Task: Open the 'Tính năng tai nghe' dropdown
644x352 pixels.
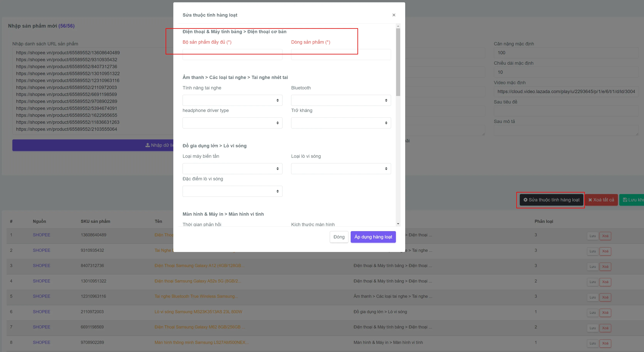Action: tap(232, 100)
